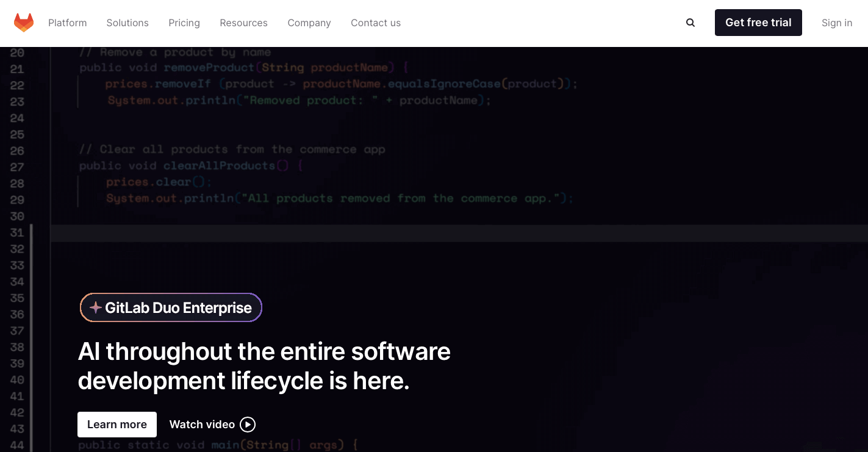868x452 pixels.
Task: Go to the Pricing page
Action: click(184, 23)
